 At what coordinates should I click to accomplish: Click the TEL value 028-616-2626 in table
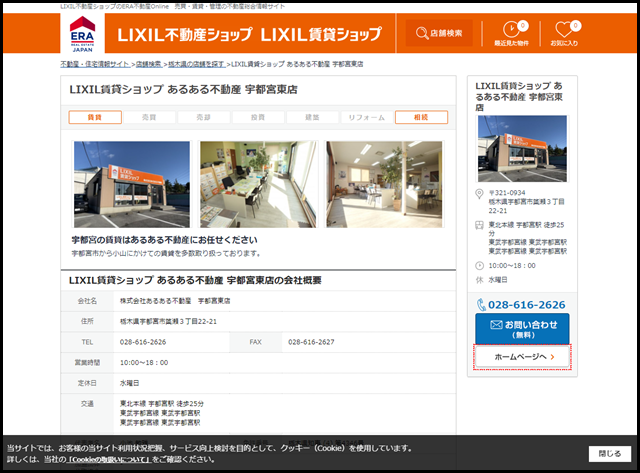click(x=143, y=342)
